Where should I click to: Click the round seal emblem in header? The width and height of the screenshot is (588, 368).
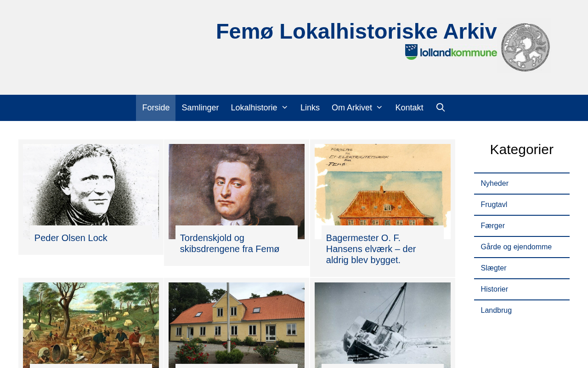(x=525, y=47)
